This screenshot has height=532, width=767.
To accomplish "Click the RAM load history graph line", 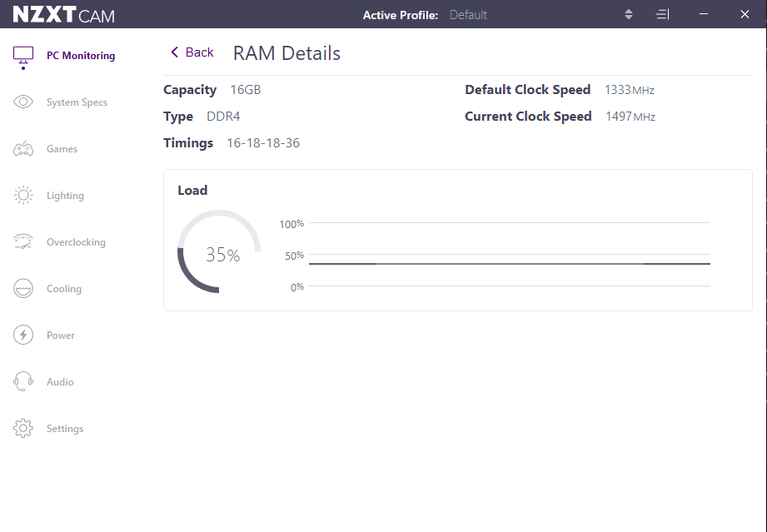I will click(x=509, y=263).
